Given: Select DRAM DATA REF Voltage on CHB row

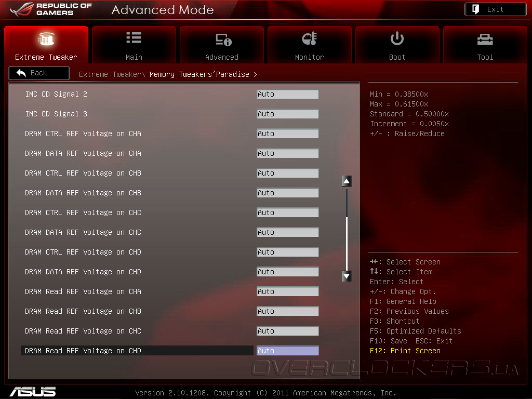Looking at the screenshot, I should pyautogui.click(x=83, y=193).
